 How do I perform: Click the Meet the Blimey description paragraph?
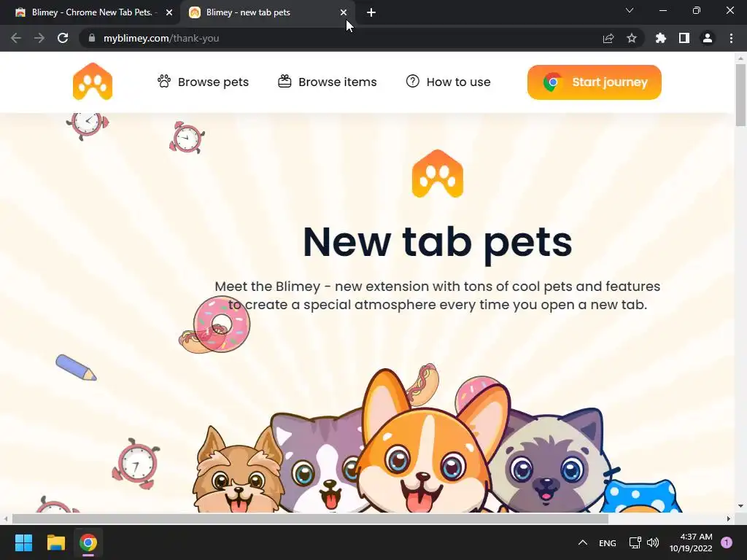[438, 295]
